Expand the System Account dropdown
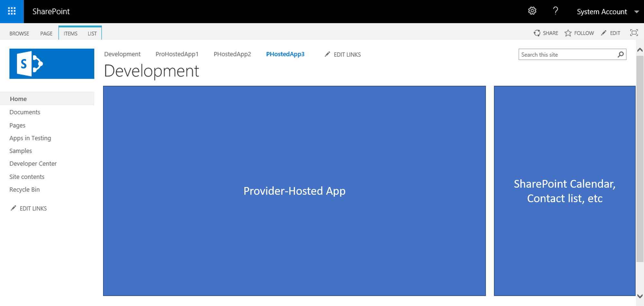644x306 pixels. point(608,12)
